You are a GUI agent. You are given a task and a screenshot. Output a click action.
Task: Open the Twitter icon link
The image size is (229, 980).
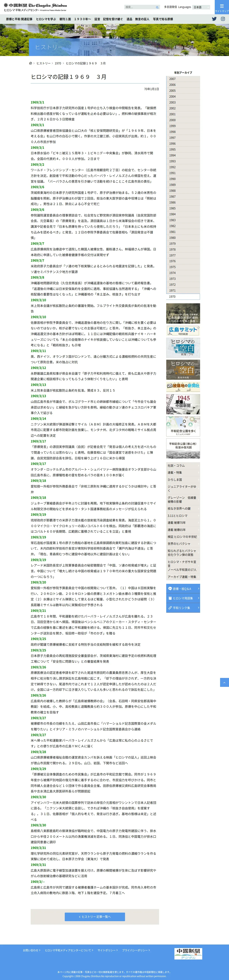point(214,19)
